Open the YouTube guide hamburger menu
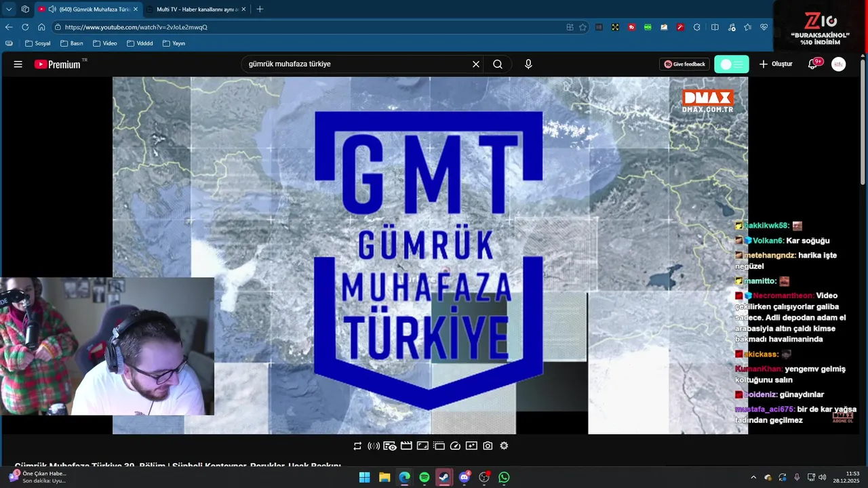 (18, 64)
